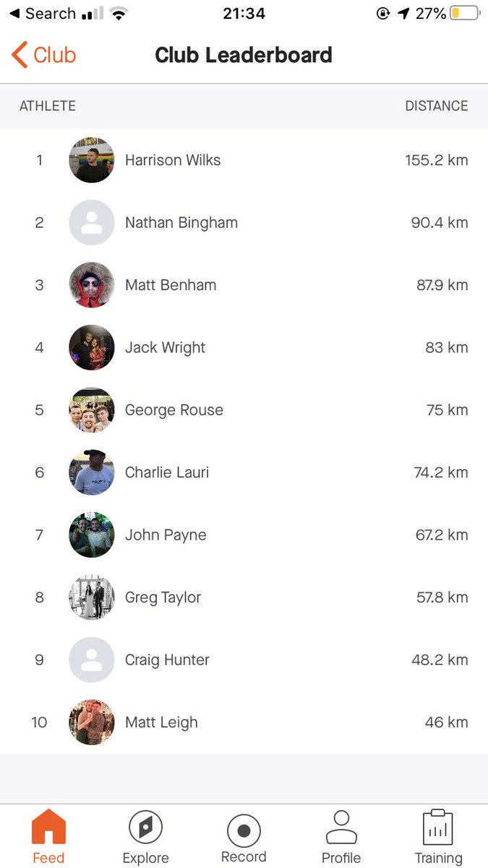
Task: Open Matt Leigh's entry at rank 10
Action: 244,722
